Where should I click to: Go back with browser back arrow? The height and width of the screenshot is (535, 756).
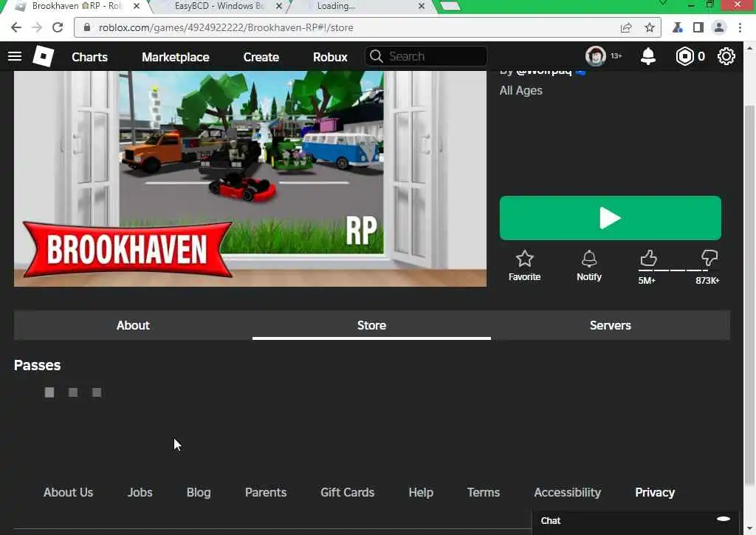point(16,27)
